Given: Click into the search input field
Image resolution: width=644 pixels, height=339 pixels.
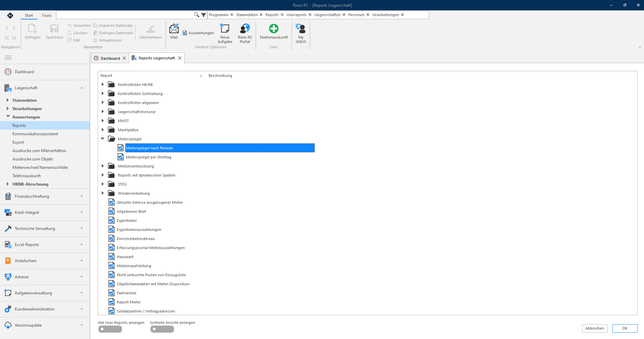Looking at the screenshot, I should click(125, 15).
